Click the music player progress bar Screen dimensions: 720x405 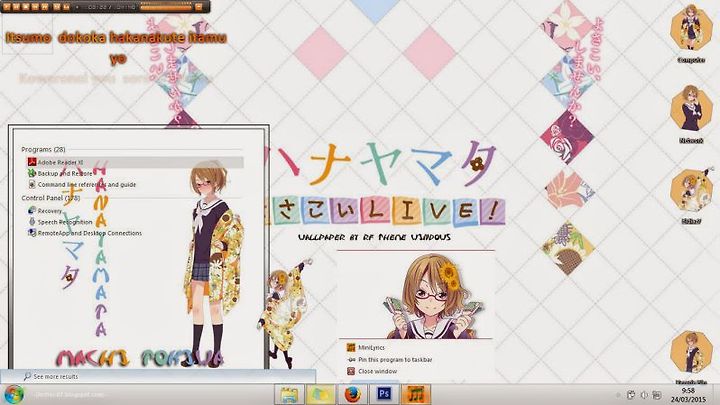(166, 7)
